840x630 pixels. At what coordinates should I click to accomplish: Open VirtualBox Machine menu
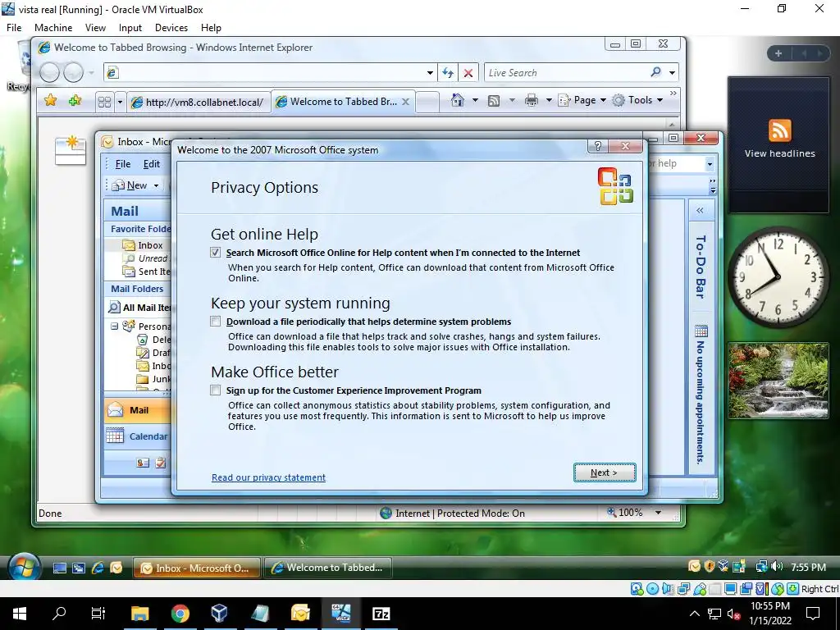point(53,28)
